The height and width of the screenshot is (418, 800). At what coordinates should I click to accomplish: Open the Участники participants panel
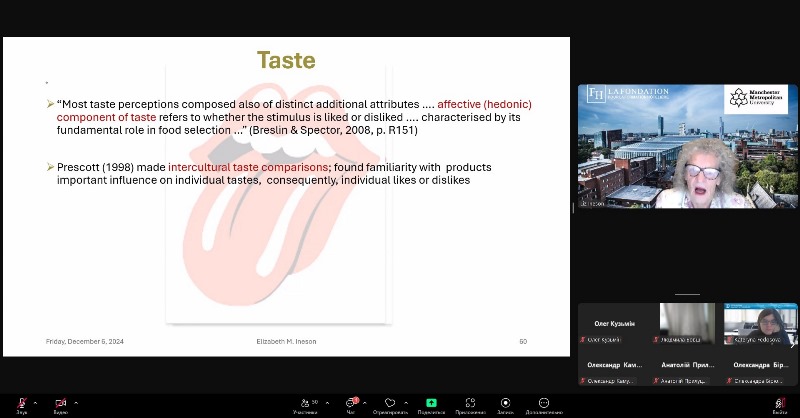(304, 402)
